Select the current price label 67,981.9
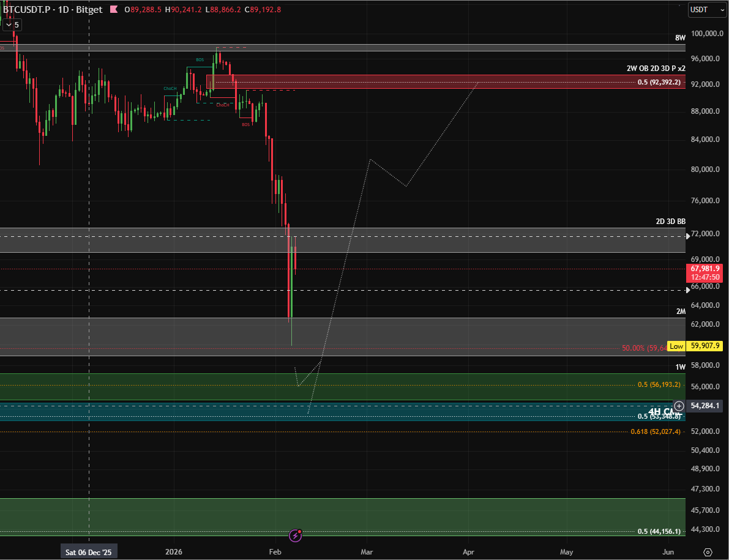729x560 pixels. point(705,273)
